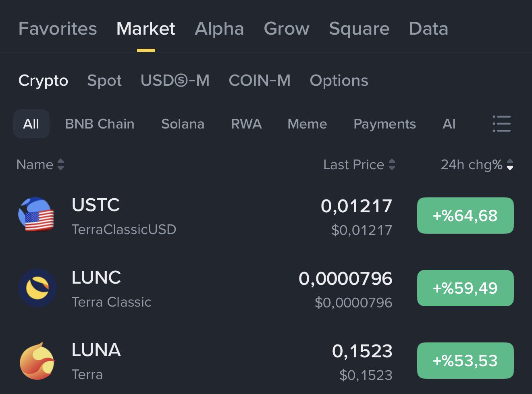
Task: Open the LUNA Terra price row
Action: pyautogui.click(x=242, y=361)
